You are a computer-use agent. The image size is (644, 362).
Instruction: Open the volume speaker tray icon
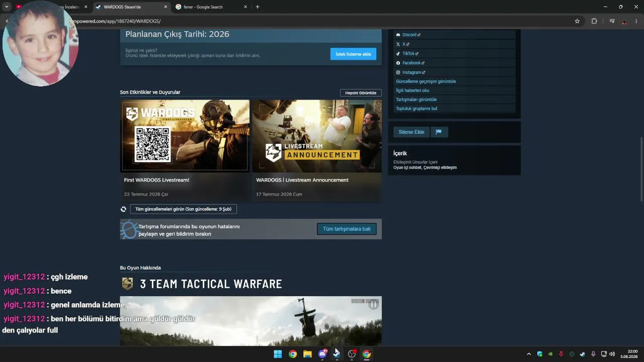click(612, 354)
